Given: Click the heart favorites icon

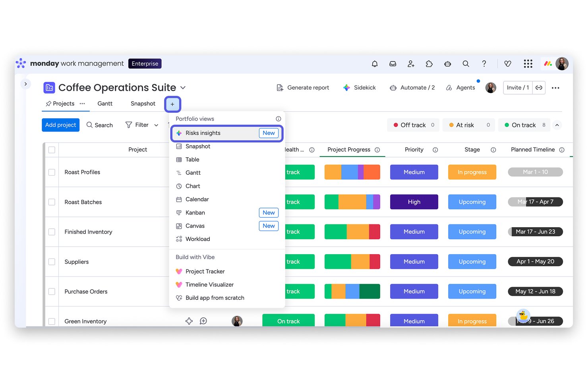Looking at the screenshot, I should click(507, 64).
